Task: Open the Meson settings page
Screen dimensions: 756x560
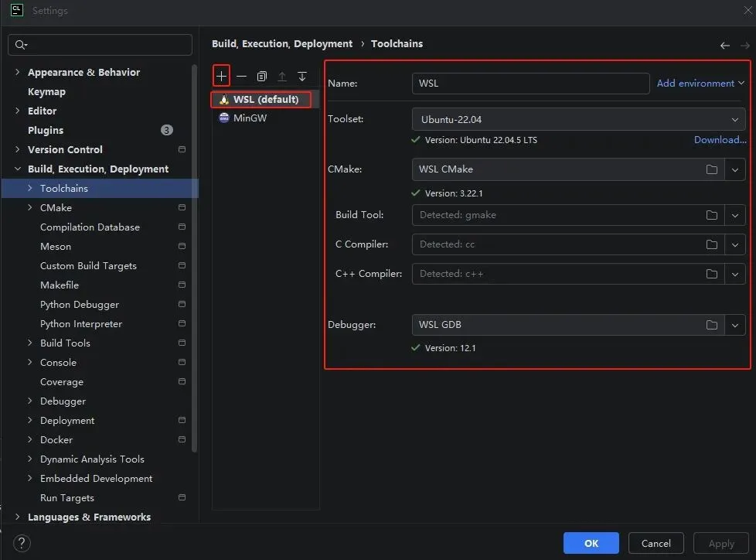Action: point(56,247)
